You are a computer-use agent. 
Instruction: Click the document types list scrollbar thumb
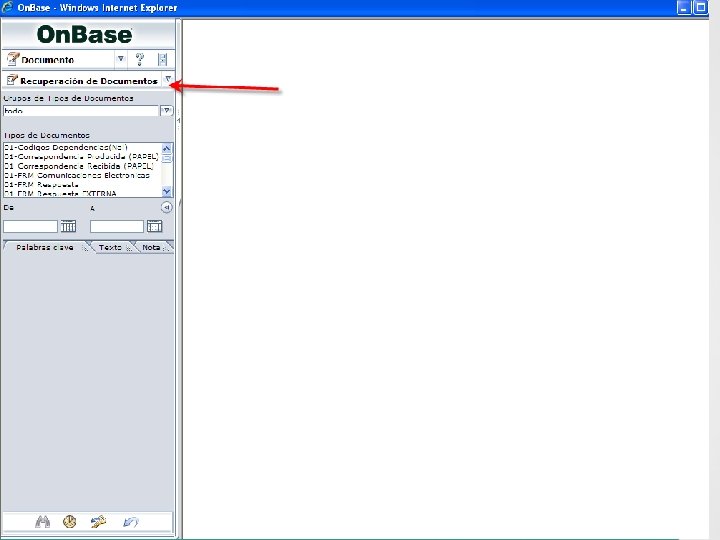[x=167, y=158]
